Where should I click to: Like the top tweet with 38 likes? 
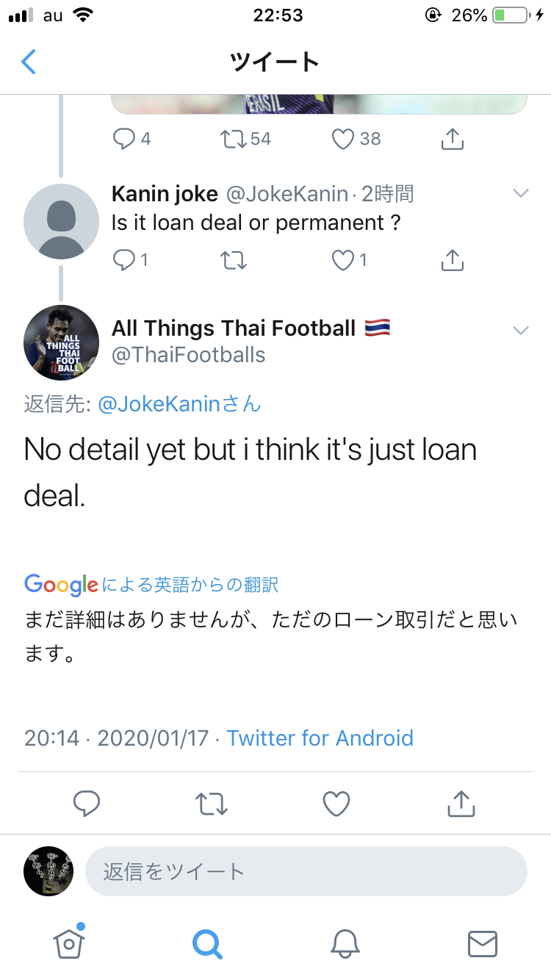343,139
